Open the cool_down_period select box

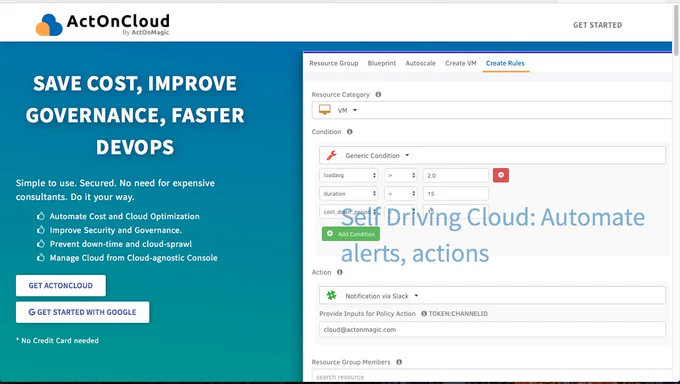[x=349, y=212]
